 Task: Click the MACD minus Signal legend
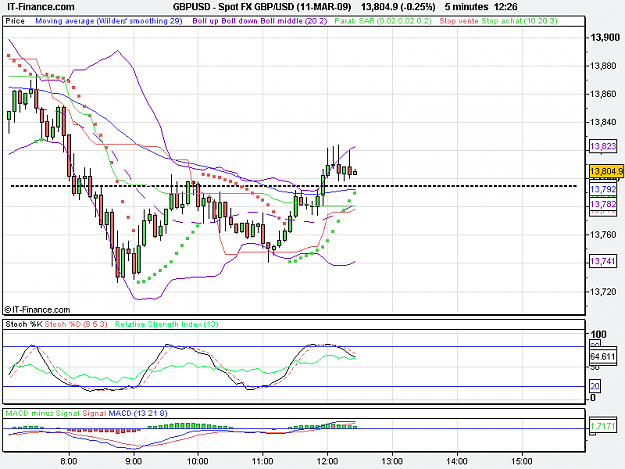(x=42, y=413)
